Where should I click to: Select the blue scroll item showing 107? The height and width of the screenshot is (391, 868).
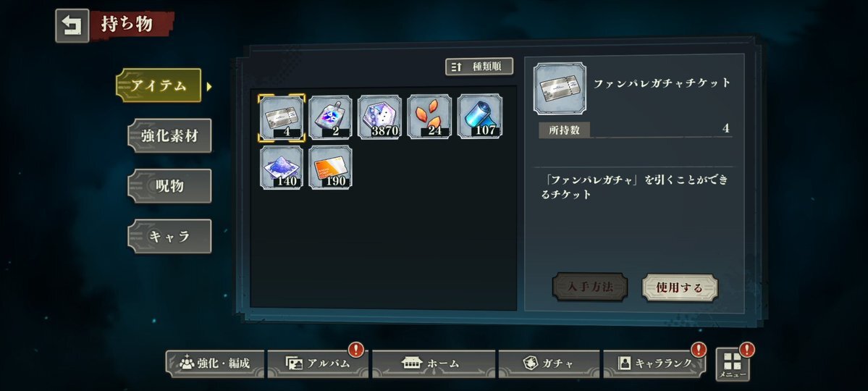[480, 117]
